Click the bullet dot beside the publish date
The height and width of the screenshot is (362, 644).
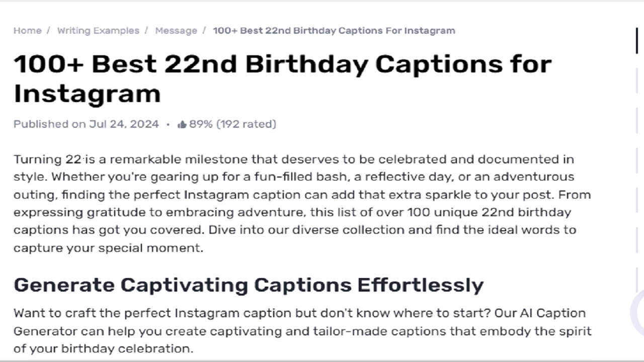point(168,124)
